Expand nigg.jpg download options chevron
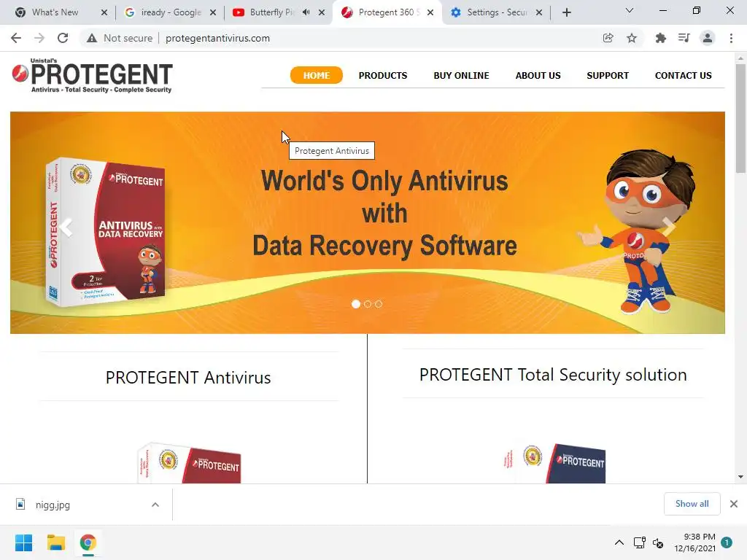The width and height of the screenshot is (747, 560). 155,505
